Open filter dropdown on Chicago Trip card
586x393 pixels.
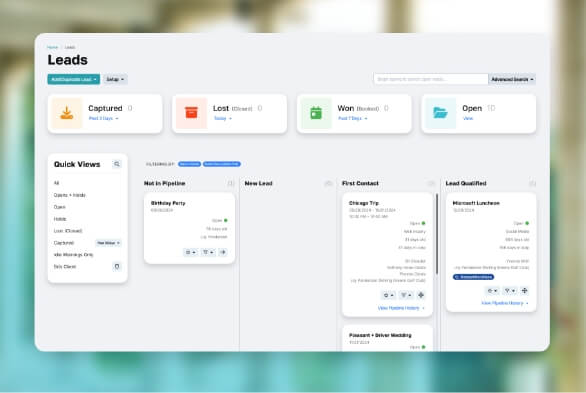(x=406, y=295)
